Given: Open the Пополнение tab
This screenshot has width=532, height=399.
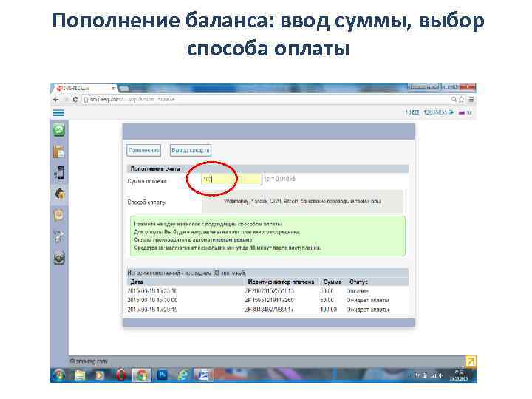Looking at the screenshot, I should 143,150.
